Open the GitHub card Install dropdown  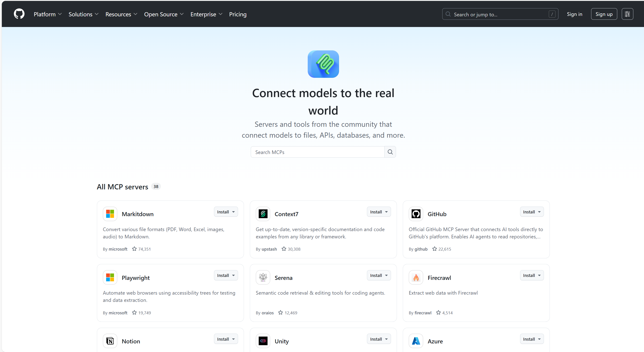click(x=532, y=212)
